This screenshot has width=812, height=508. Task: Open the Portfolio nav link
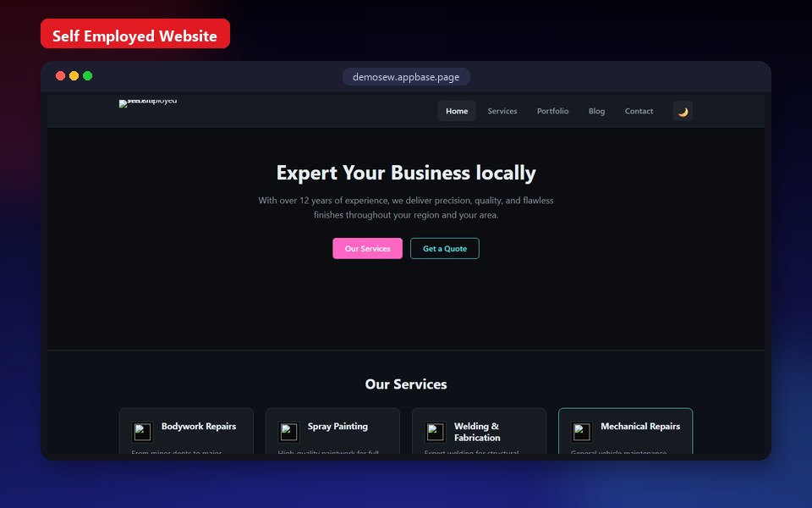click(552, 111)
